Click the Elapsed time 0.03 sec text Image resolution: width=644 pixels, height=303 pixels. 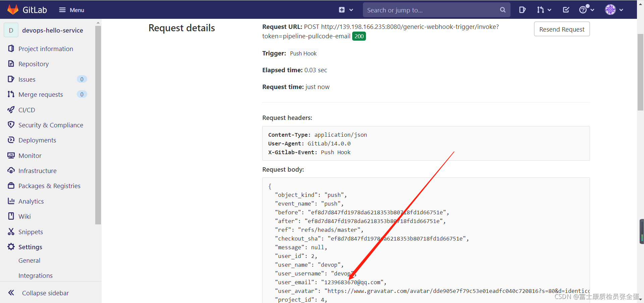[x=294, y=70]
